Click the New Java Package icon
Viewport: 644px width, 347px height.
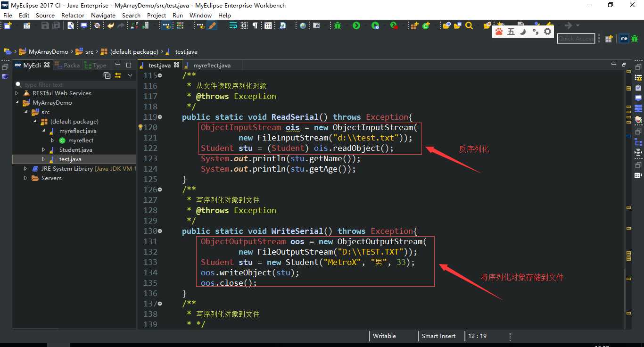click(x=414, y=25)
